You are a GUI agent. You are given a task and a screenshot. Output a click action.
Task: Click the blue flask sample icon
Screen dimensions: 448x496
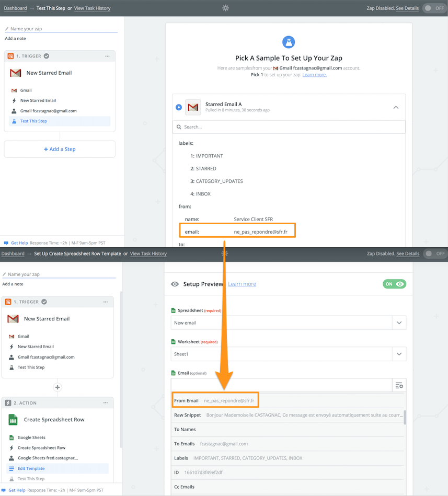point(289,42)
